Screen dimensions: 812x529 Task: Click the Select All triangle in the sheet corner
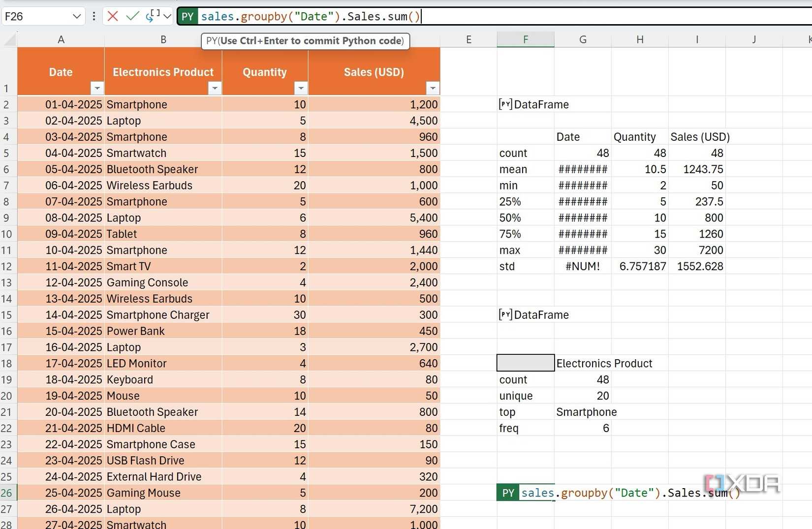point(9,39)
